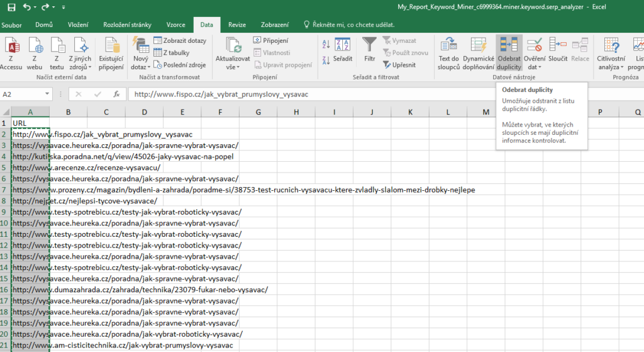The image size is (644, 352).
Task: Select the Zobrazení ribbon tab
Action: coord(275,25)
